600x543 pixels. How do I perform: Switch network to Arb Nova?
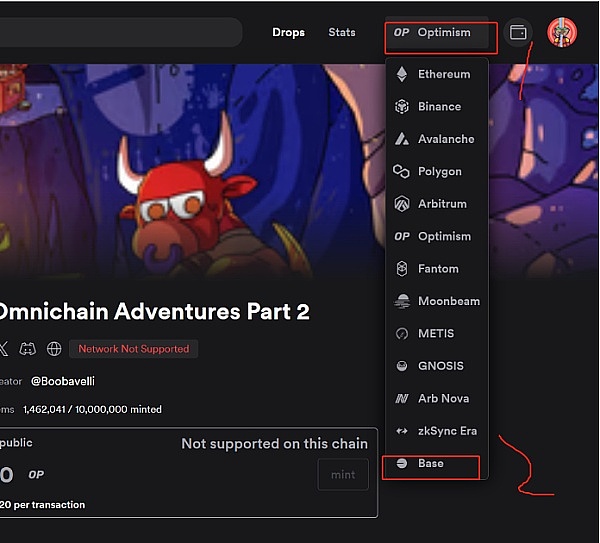[x=437, y=399]
